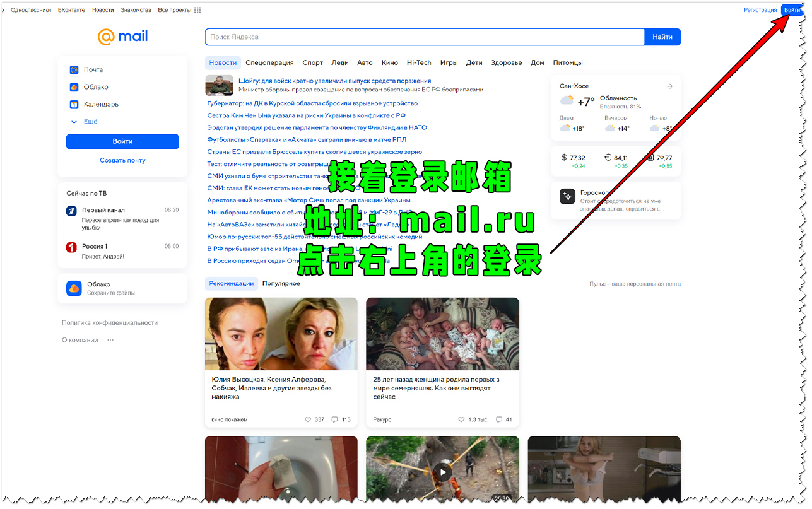Open comments icon on семерняшек article
812x509 pixels.
click(499, 419)
